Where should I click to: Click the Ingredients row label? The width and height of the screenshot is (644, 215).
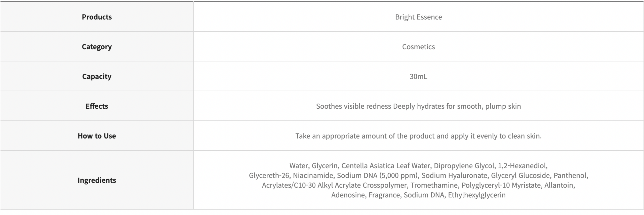point(97,180)
